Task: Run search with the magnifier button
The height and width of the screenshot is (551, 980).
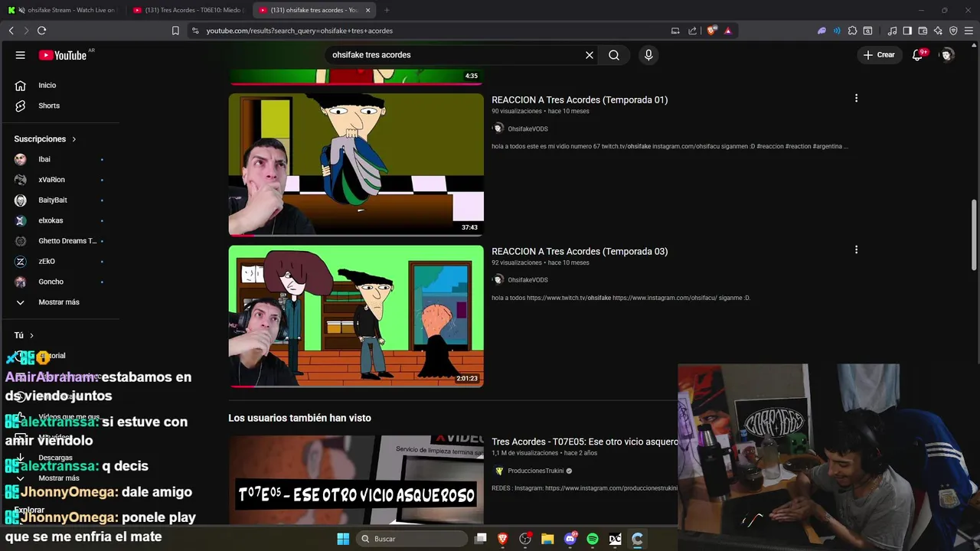Action: click(x=614, y=55)
